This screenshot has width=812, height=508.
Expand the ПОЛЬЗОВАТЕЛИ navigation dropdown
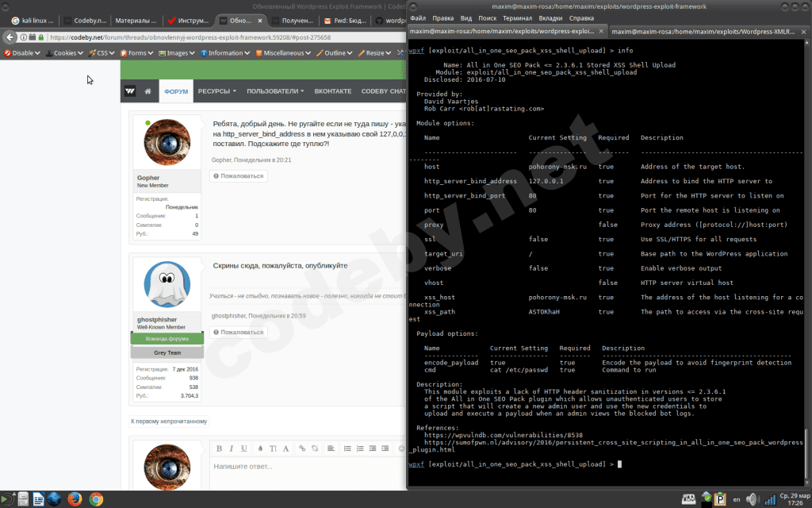pyautogui.click(x=275, y=91)
